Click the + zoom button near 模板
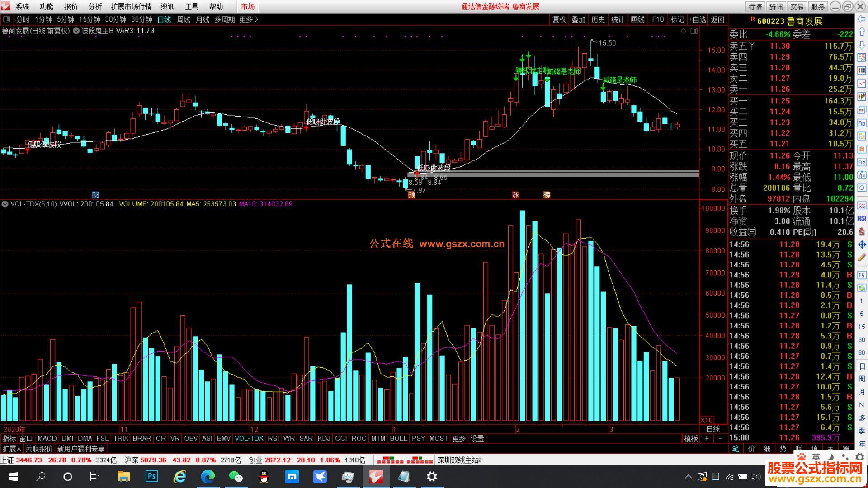Image resolution: width=868 pixels, height=488 pixels. pyautogui.click(x=707, y=438)
